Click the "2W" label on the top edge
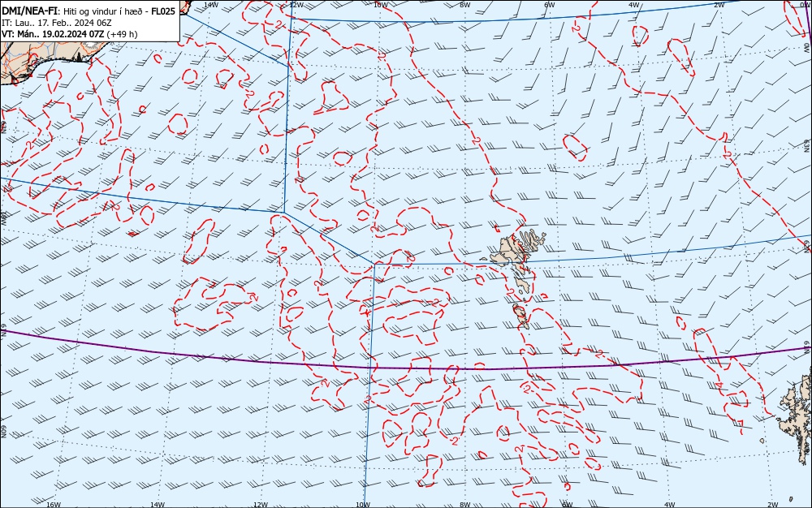This screenshot has height=508, width=812. [719, 4]
